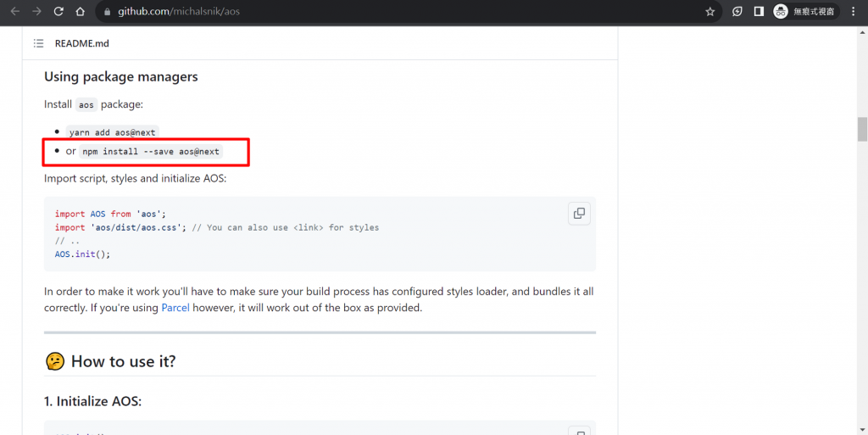The image size is (868, 435).
Task: Open README table of contents outline
Action: click(x=38, y=43)
